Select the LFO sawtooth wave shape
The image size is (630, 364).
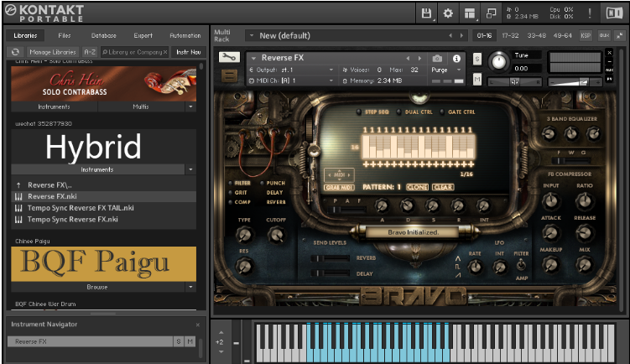458,275
